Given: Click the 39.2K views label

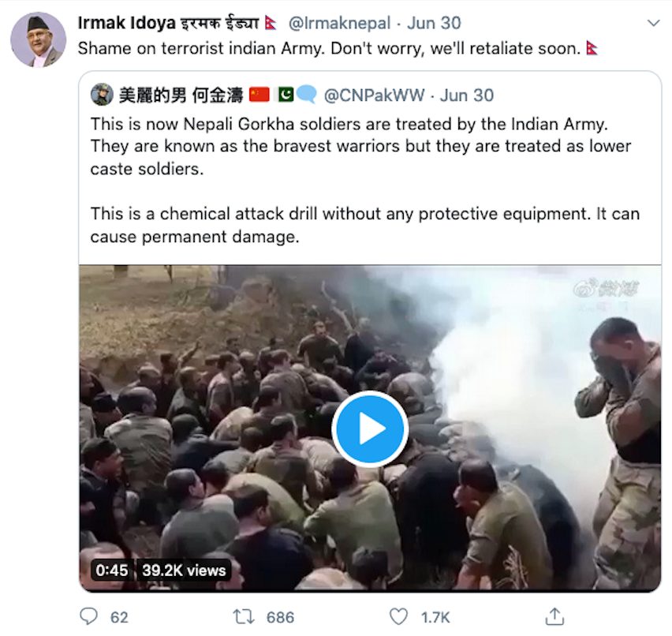Looking at the screenshot, I should tap(184, 571).
